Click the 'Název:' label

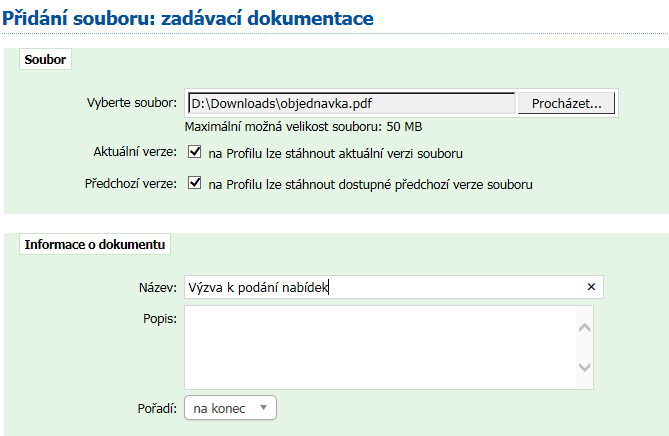[x=157, y=288]
